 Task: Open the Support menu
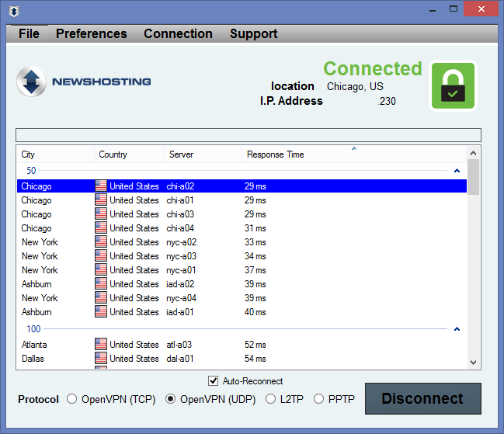point(254,33)
